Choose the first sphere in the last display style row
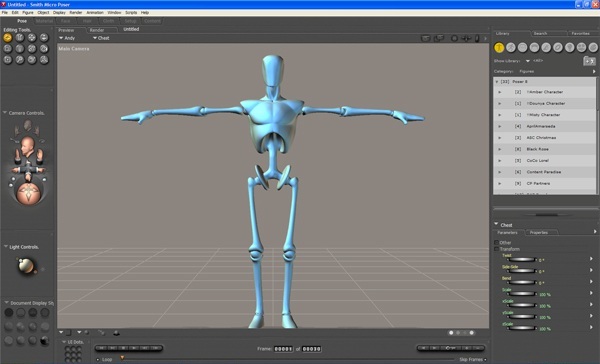600x364 pixels. pyautogui.click(x=8, y=340)
